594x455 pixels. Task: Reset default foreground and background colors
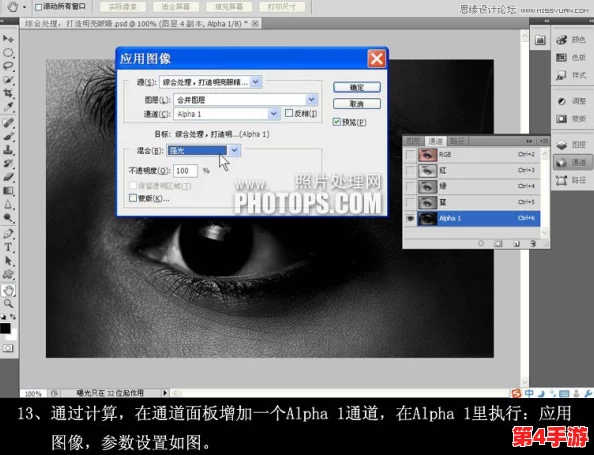(x=3, y=316)
